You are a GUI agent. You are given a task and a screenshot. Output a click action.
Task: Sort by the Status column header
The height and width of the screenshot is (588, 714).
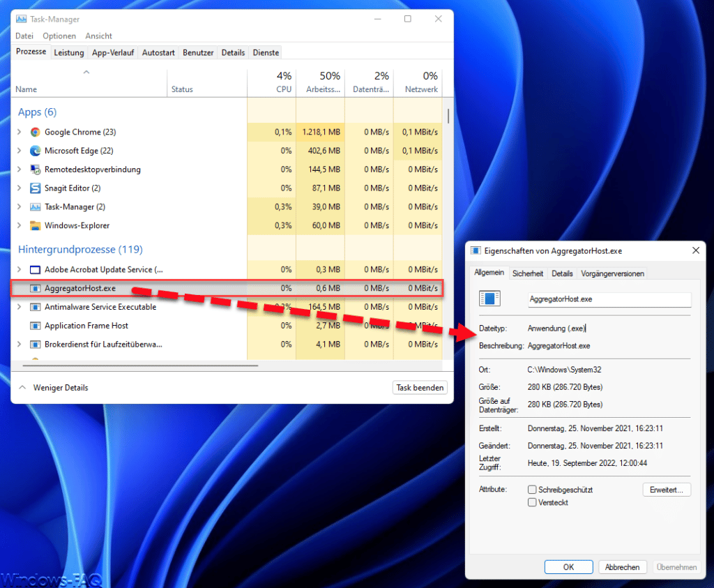point(207,82)
